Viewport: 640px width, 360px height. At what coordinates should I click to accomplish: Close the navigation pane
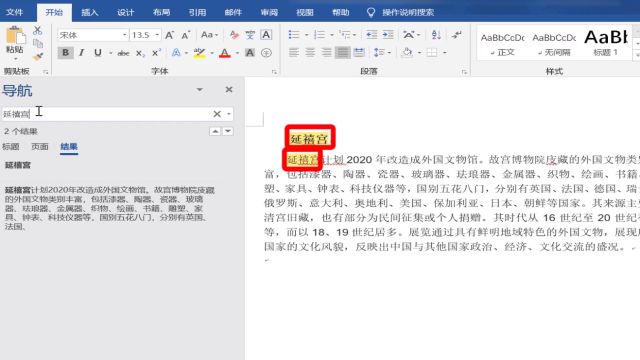[229, 89]
